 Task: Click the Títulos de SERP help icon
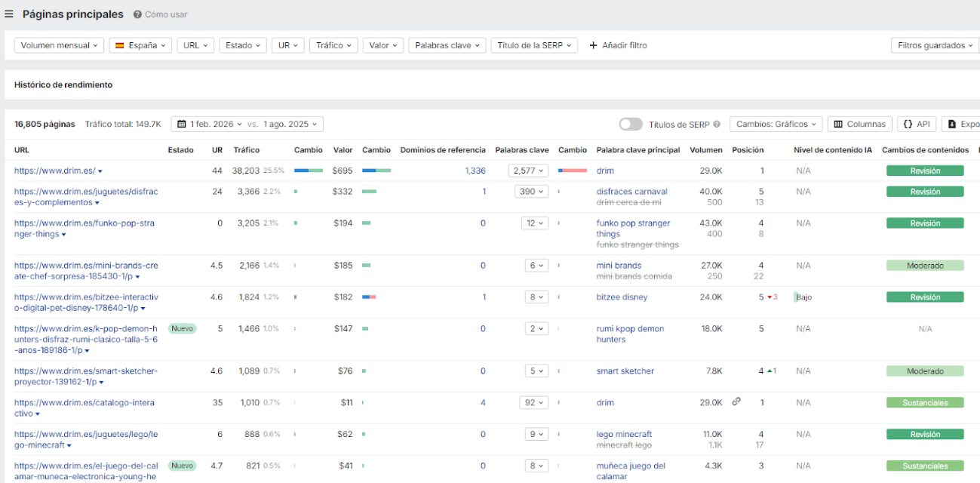pyautogui.click(x=716, y=125)
